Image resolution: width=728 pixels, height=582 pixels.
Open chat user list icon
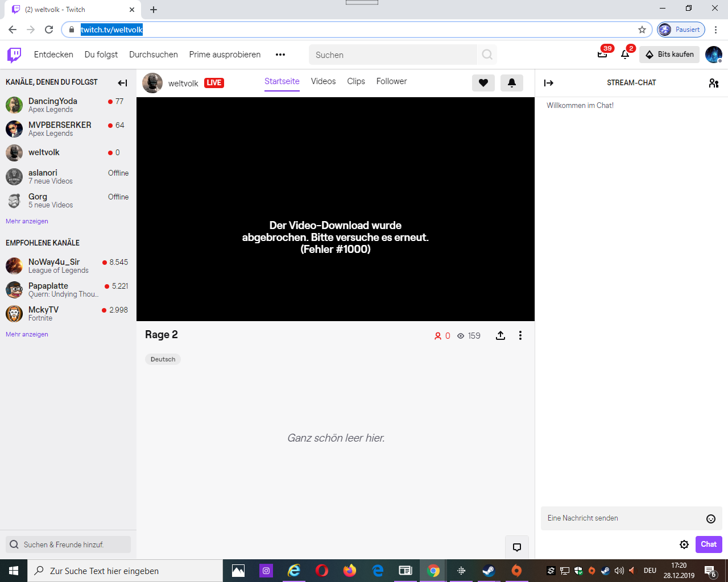[x=714, y=83]
